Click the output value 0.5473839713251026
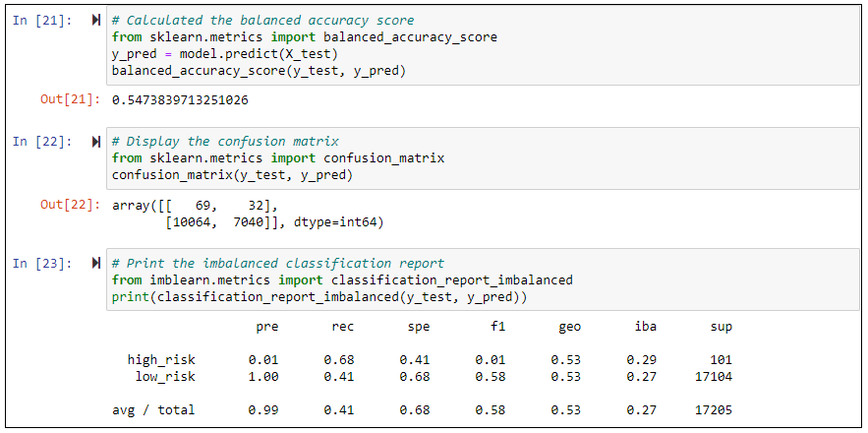868x433 pixels. click(x=180, y=100)
